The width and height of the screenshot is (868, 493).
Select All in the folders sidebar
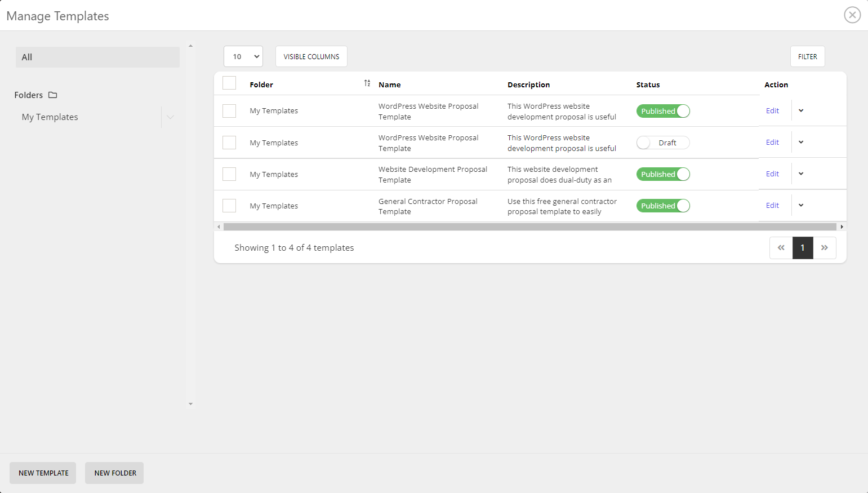point(97,57)
